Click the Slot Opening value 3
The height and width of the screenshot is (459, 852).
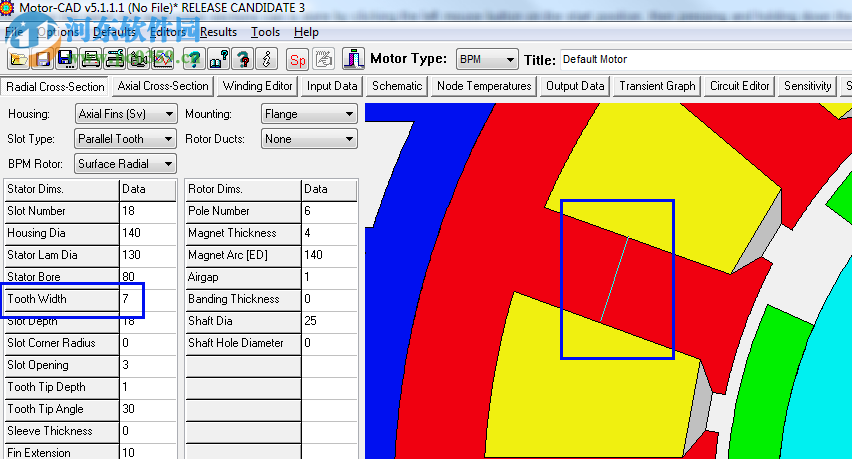tap(147, 365)
